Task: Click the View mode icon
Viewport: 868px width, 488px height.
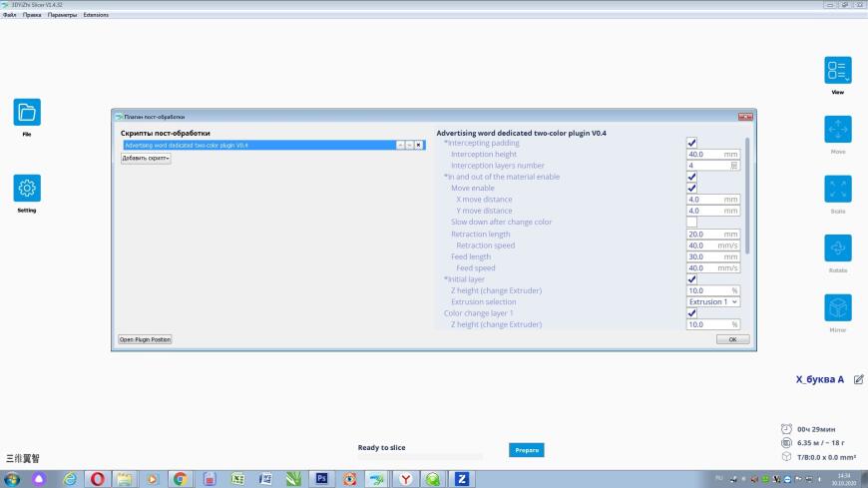Action: (837, 70)
